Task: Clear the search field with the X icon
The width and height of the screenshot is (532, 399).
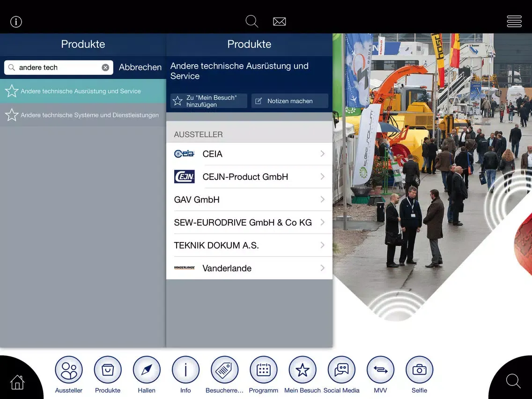Action: pos(105,67)
